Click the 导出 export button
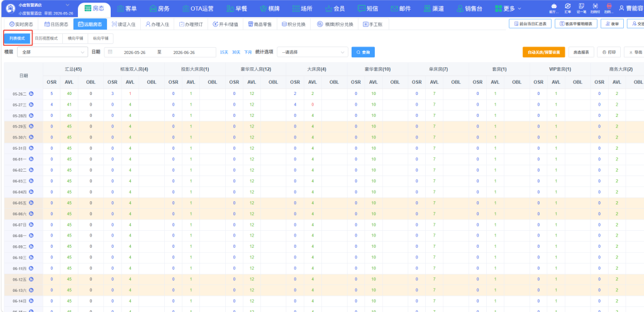 635,52
